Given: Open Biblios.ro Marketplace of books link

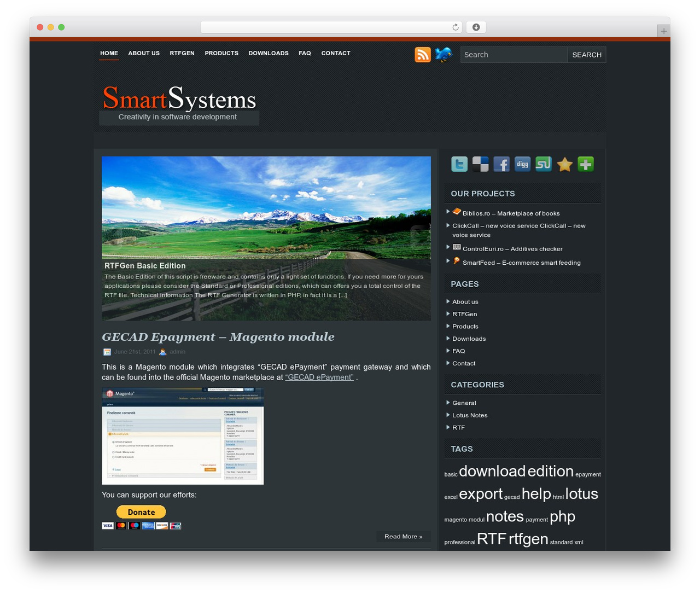Looking at the screenshot, I should click(x=511, y=213).
